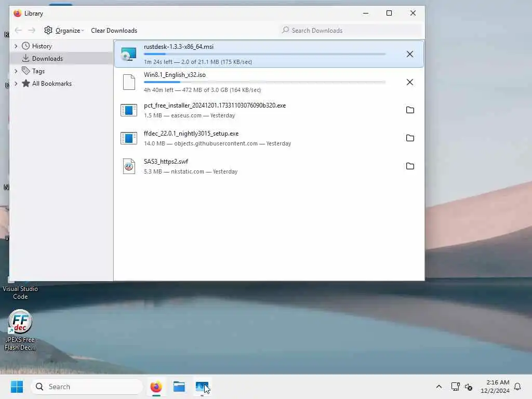Select Downloads in the sidebar
Screen dimensions: 532x399
(x=47, y=59)
